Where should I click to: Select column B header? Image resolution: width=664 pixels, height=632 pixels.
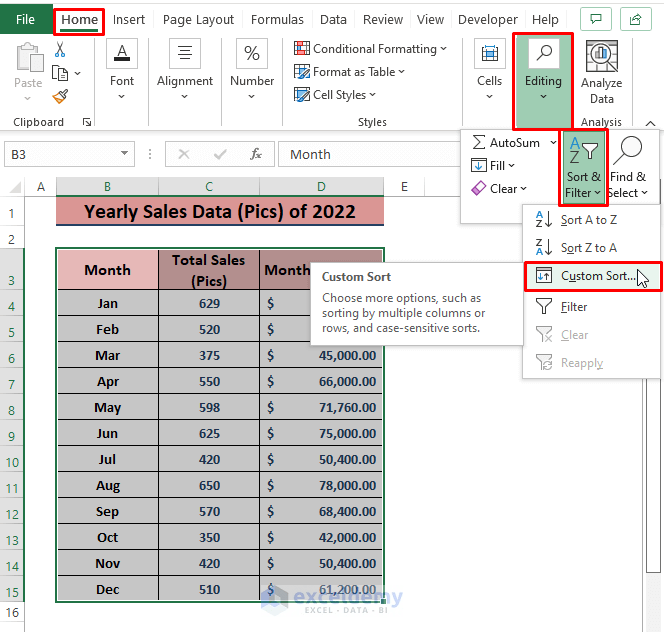coord(107,187)
